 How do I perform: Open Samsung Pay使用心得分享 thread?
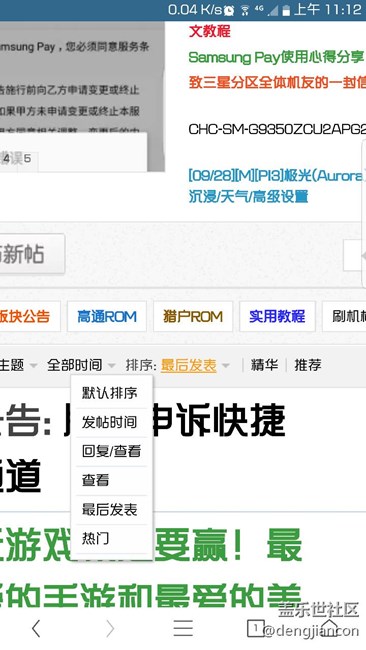coord(276,57)
